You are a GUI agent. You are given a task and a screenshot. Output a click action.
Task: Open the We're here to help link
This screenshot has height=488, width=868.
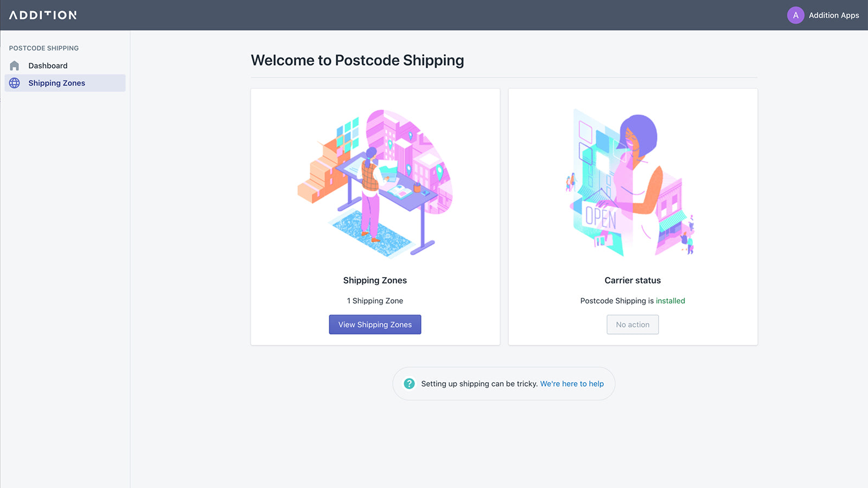pos(572,384)
